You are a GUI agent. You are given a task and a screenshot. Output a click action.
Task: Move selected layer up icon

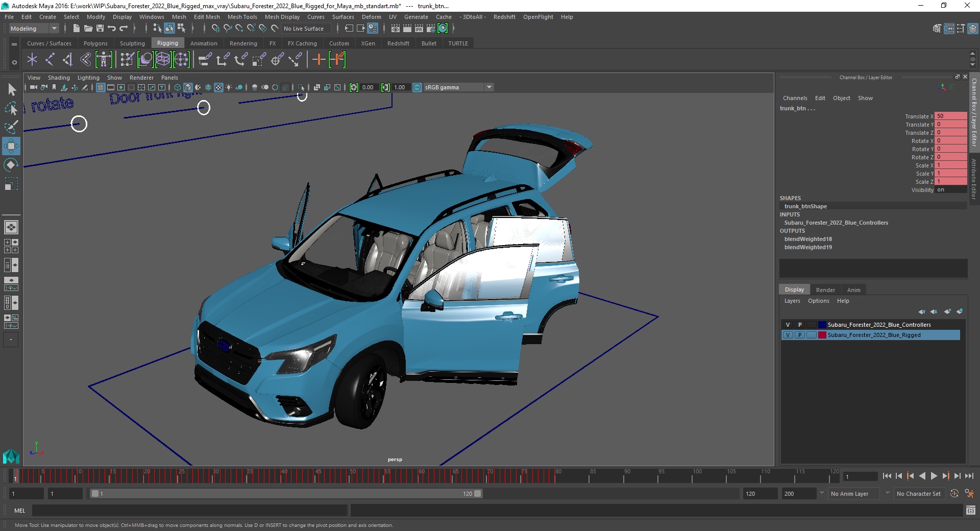pos(922,311)
